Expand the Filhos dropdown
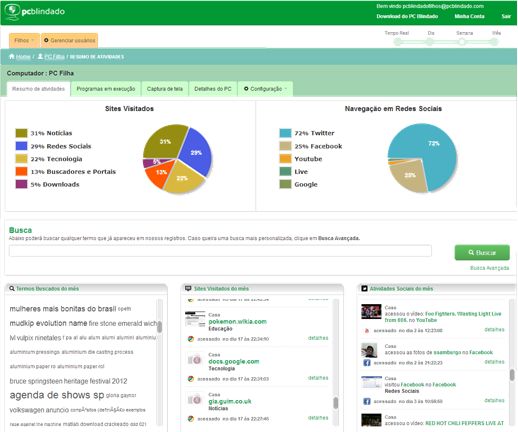518x432 pixels. (x=24, y=40)
